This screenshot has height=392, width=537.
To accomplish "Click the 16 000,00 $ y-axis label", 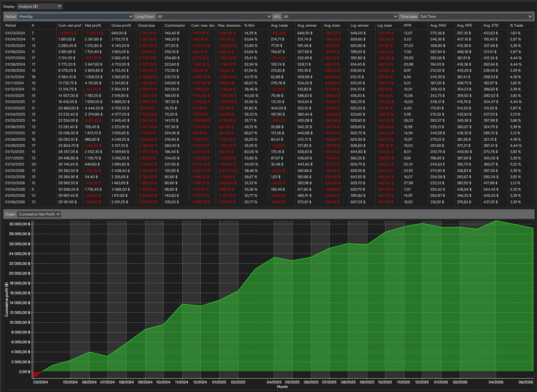I will tap(20, 293).
